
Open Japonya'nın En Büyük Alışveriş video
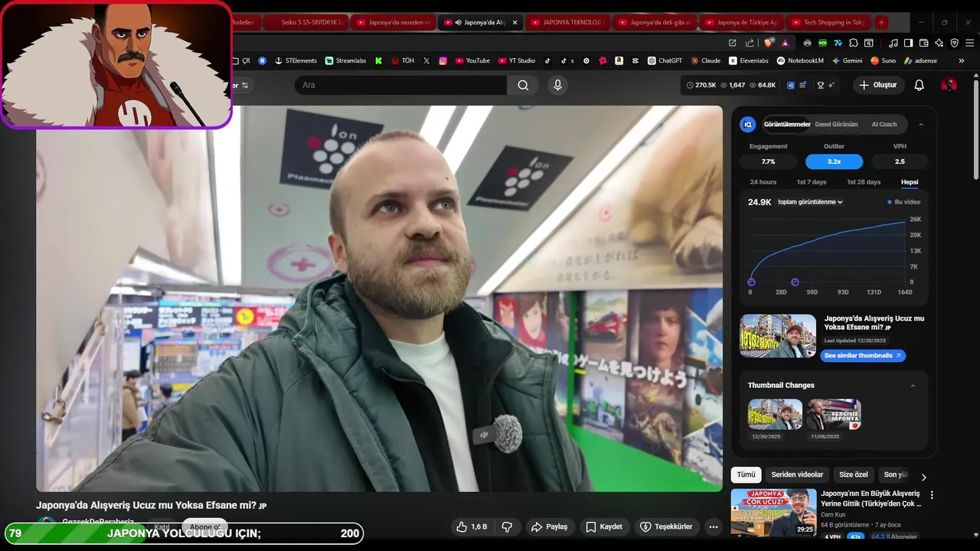871,498
